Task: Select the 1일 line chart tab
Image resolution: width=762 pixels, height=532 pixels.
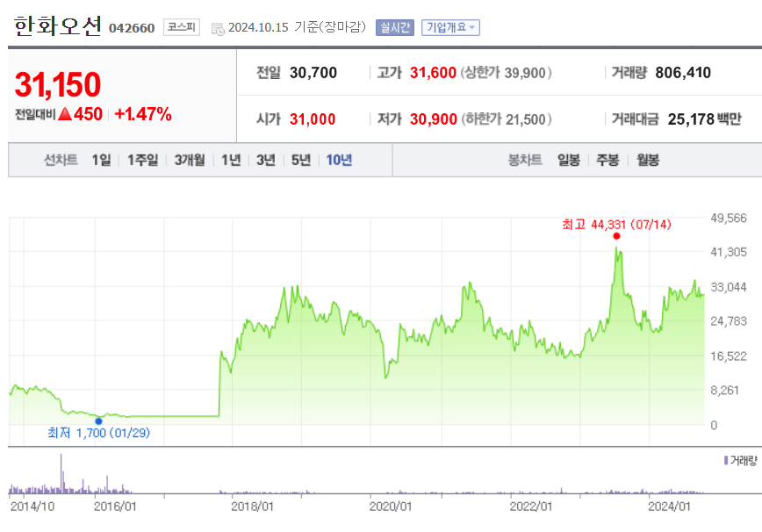Action: click(x=102, y=160)
